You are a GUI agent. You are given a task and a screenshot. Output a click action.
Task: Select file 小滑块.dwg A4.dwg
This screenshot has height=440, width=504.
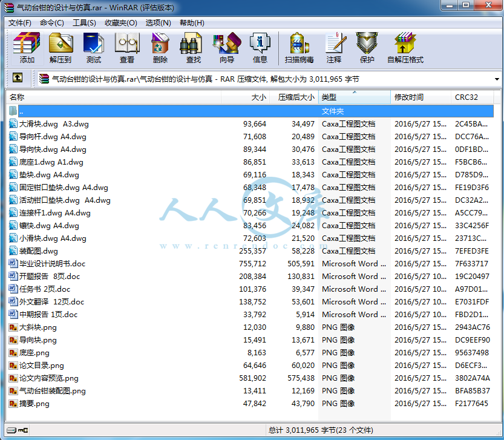53,238
